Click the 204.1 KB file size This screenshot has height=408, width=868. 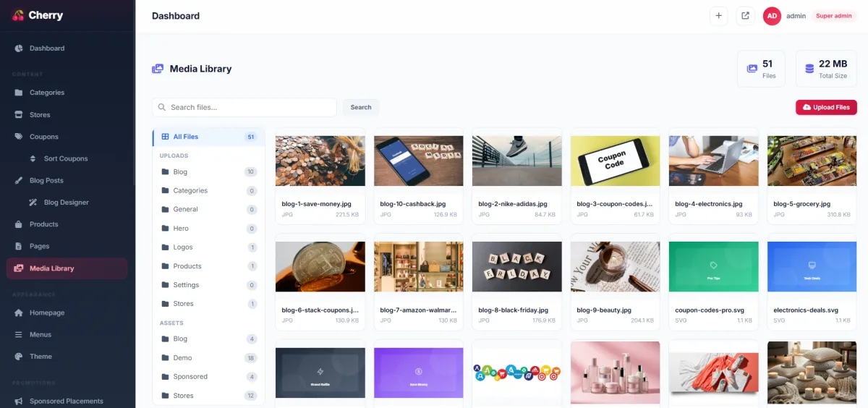(642, 320)
